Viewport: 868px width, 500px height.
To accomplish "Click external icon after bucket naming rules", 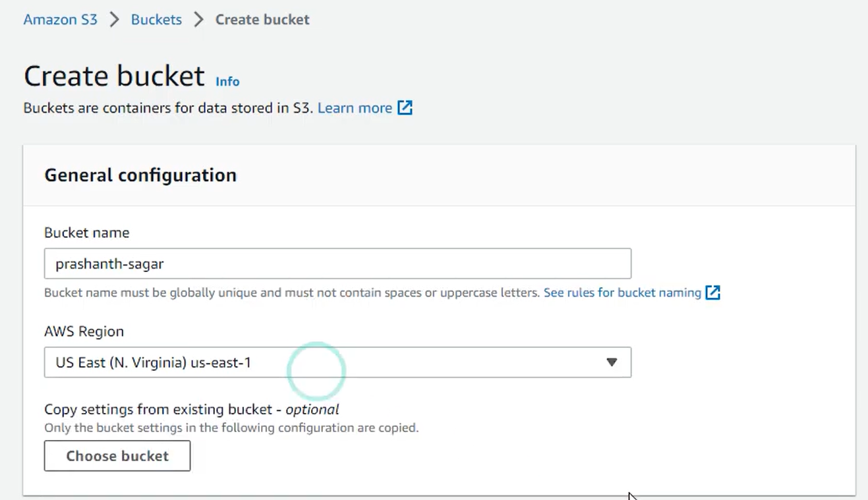I will click(712, 292).
